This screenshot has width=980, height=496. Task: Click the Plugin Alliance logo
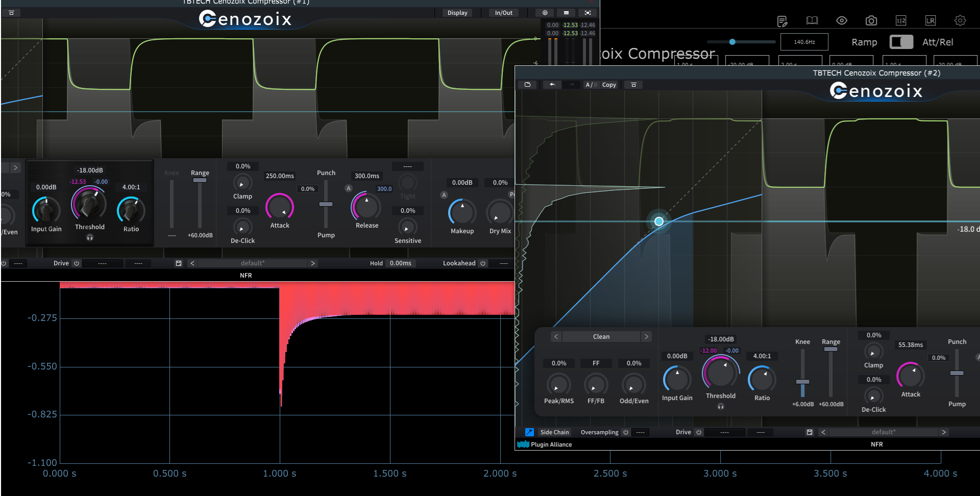[545, 444]
